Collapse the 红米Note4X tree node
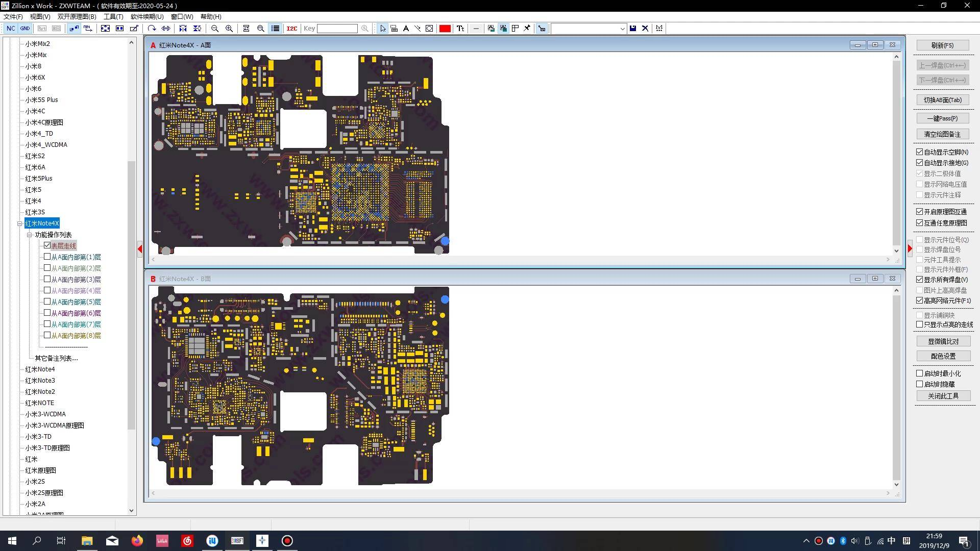This screenshot has width=980, height=551. [19, 223]
